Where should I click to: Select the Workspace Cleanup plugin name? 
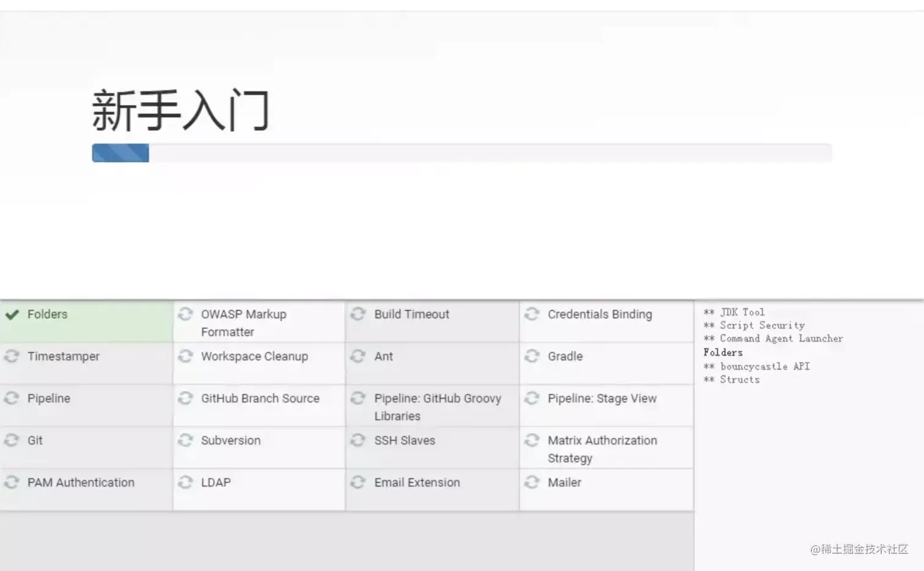coord(254,356)
